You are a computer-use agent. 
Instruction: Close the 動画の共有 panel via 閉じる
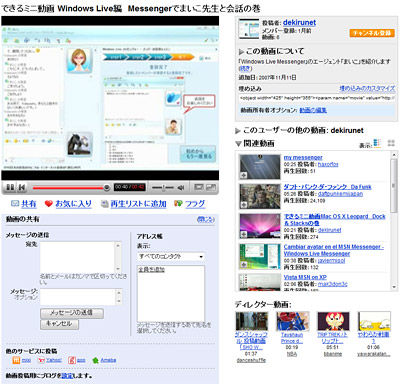tap(206, 219)
